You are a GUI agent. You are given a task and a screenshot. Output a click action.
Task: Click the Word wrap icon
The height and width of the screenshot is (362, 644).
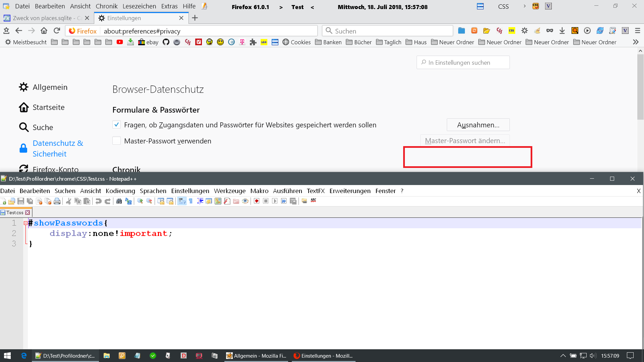(182, 201)
